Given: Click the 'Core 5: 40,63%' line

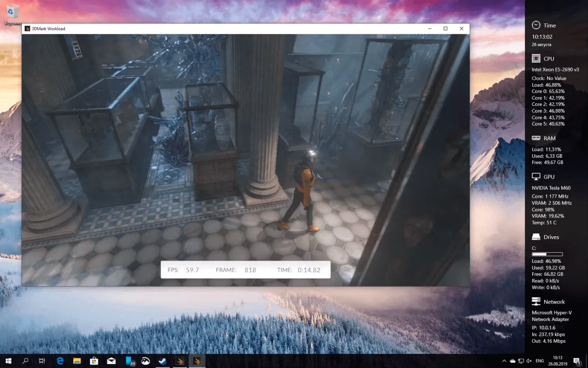Looking at the screenshot, I should coord(548,124).
